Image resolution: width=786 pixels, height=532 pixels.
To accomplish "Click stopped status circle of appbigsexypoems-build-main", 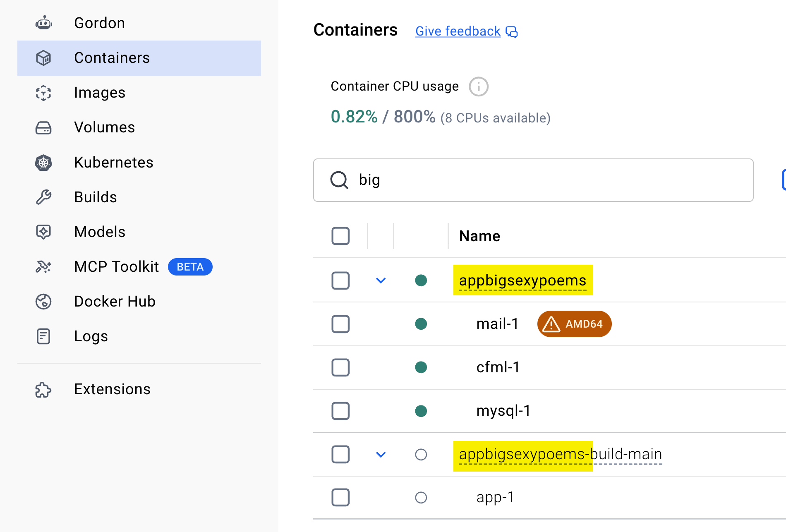I will (421, 454).
